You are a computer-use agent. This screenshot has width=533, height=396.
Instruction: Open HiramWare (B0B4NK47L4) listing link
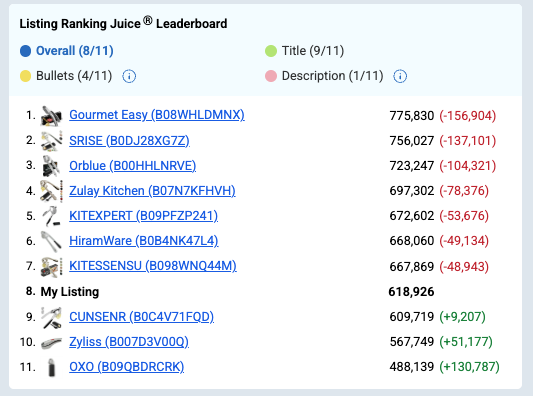point(144,241)
